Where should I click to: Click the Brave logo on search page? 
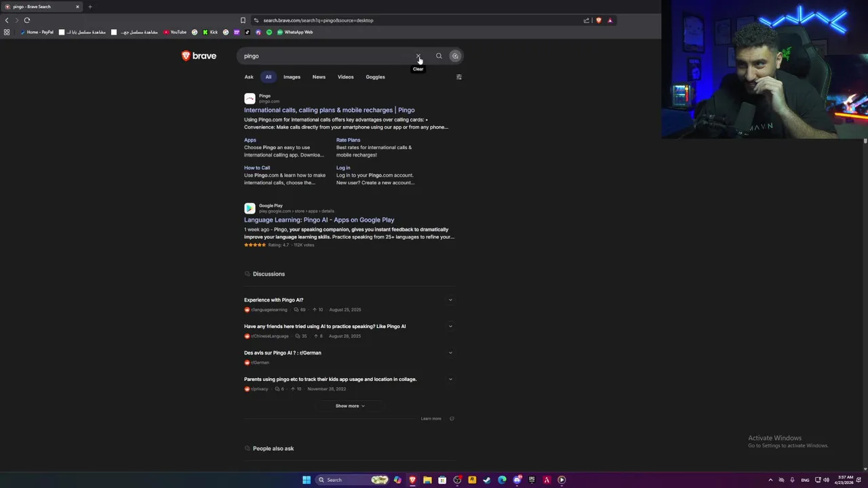pyautogui.click(x=199, y=56)
